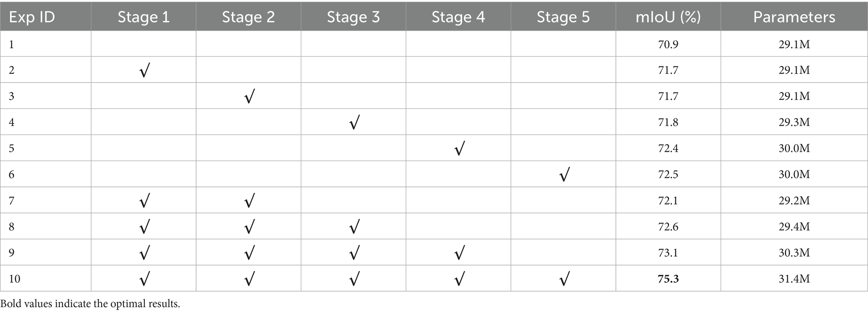Select the Stage 1 column header
Image resolution: width=868 pixels, height=313 pixels.
coord(144,17)
